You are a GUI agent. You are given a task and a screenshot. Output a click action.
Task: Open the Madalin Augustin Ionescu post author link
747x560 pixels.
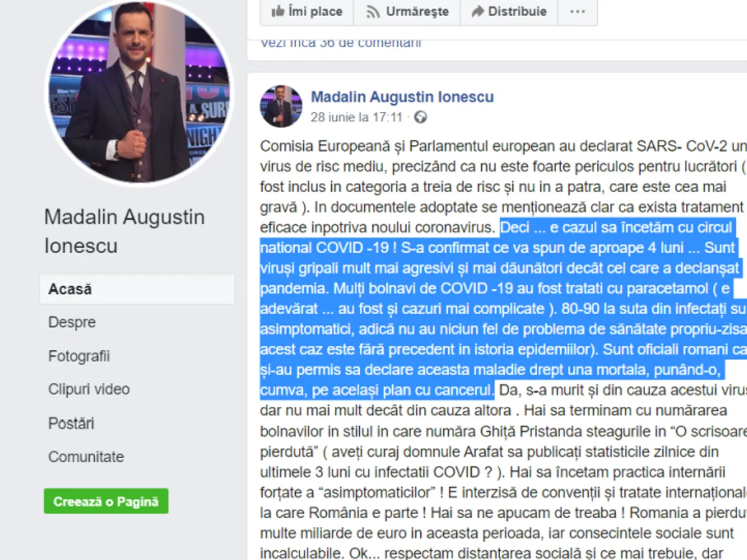click(x=402, y=97)
